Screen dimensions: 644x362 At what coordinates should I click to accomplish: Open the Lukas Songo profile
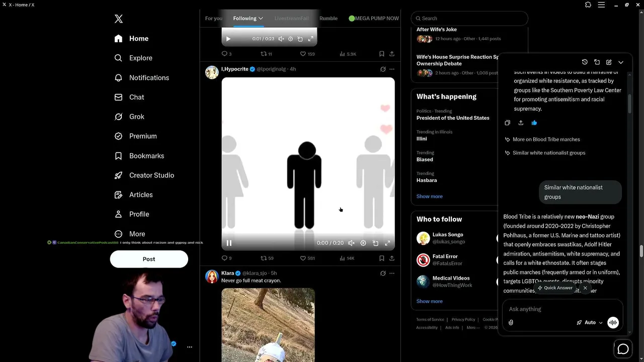click(x=448, y=234)
